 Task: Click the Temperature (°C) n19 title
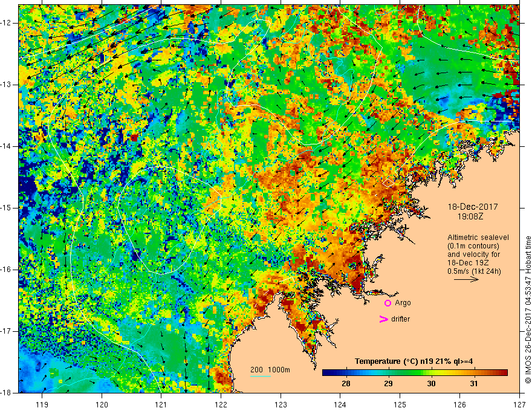click(414, 361)
